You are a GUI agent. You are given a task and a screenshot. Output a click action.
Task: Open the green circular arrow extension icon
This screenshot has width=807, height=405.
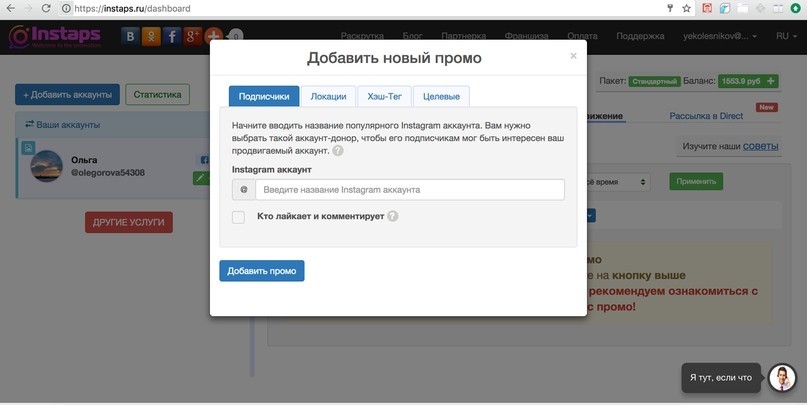[x=795, y=8]
